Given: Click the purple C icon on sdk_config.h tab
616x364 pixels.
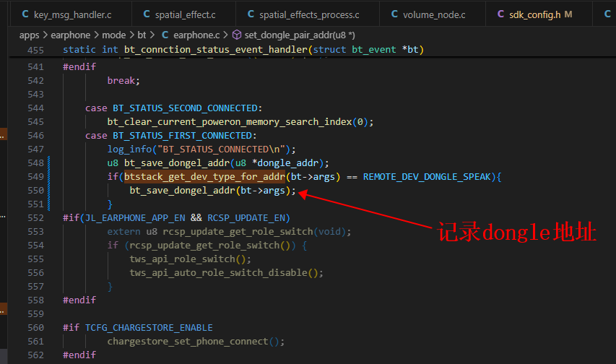Looking at the screenshot, I should (500, 14).
